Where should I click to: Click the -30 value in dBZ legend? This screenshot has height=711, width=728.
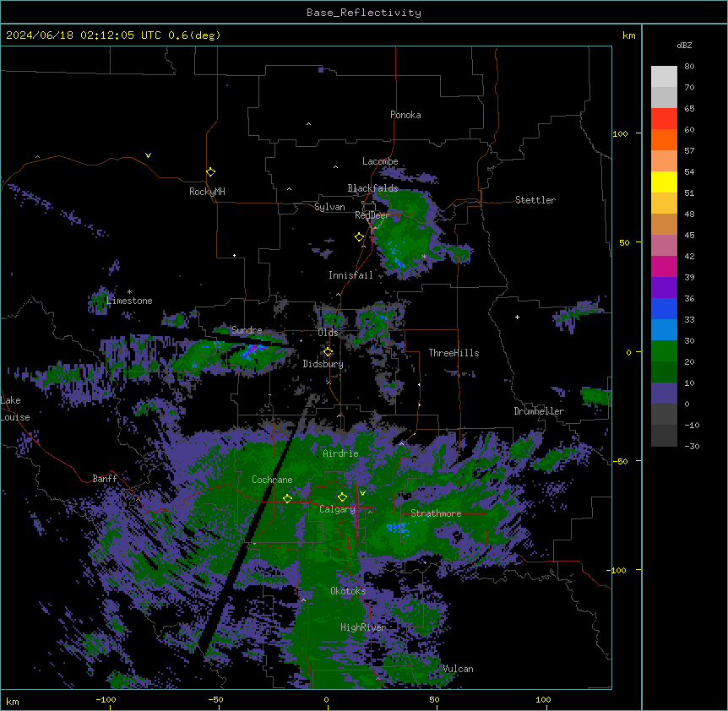click(692, 447)
